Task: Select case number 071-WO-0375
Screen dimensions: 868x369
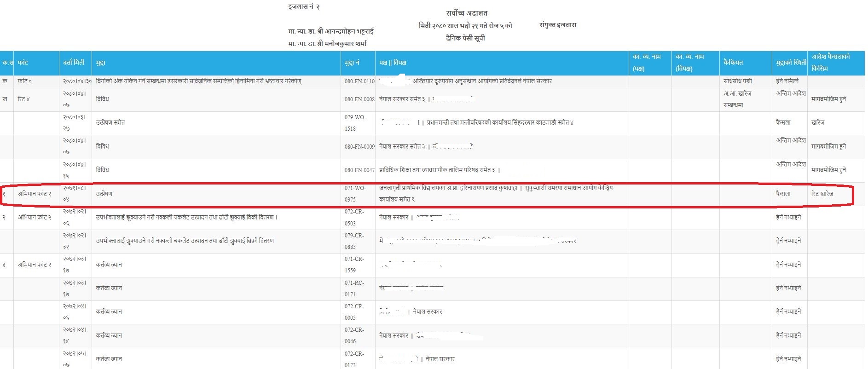Action: click(x=355, y=194)
